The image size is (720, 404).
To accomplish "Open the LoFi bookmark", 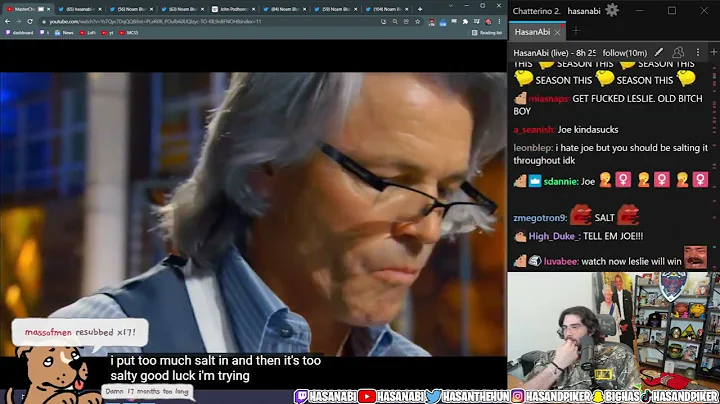I will pos(87,33).
